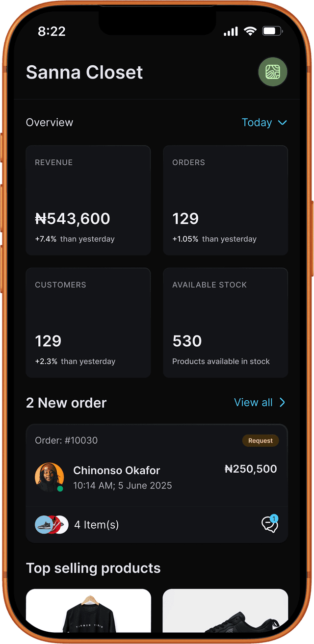
Task: Open View all new orders
Action: coord(253,402)
